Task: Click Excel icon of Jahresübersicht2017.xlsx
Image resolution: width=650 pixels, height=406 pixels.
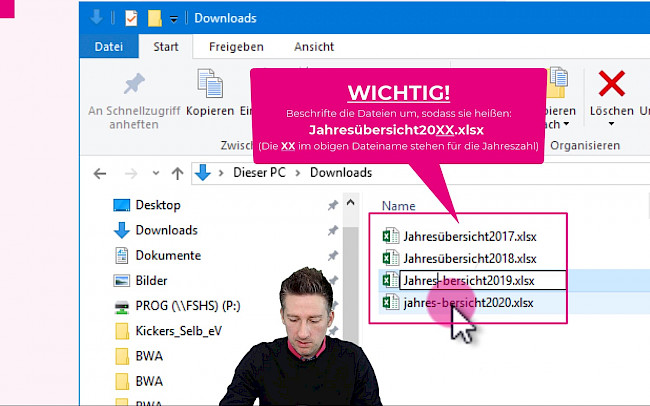Action: (390, 236)
